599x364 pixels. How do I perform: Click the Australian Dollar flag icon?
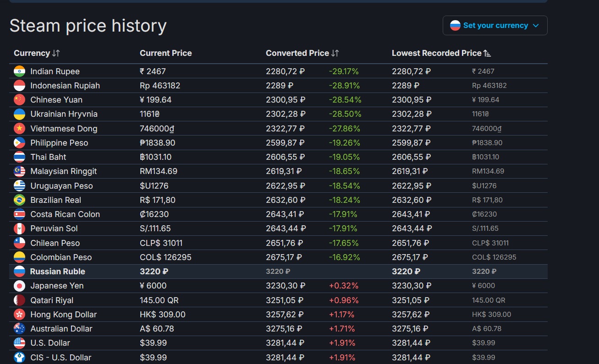(19, 329)
